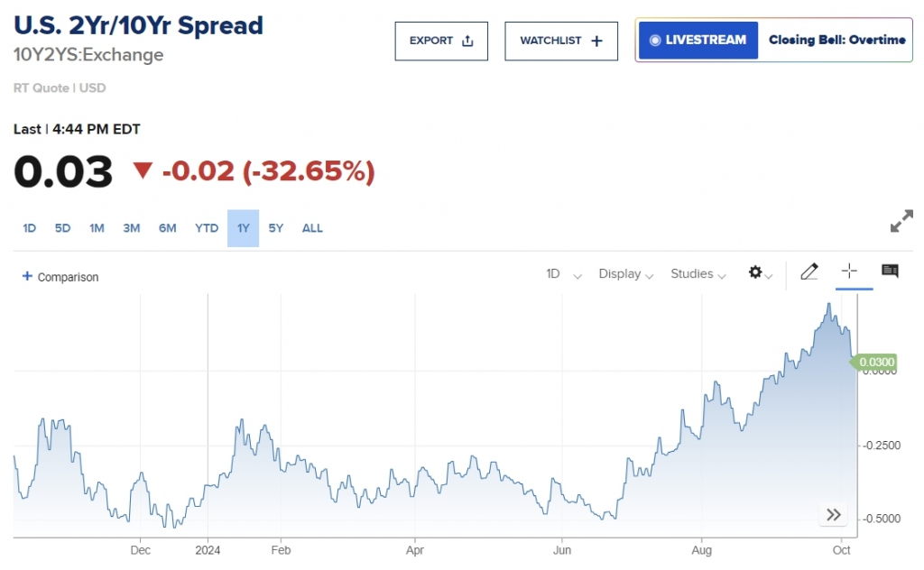Click the Watchlist button
Viewport: 924px width, 570px height.
pyautogui.click(x=561, y=41)
